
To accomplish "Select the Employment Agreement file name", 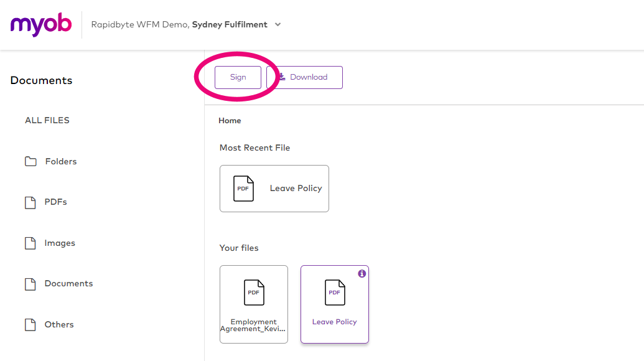I will click(x=254, y=326).
